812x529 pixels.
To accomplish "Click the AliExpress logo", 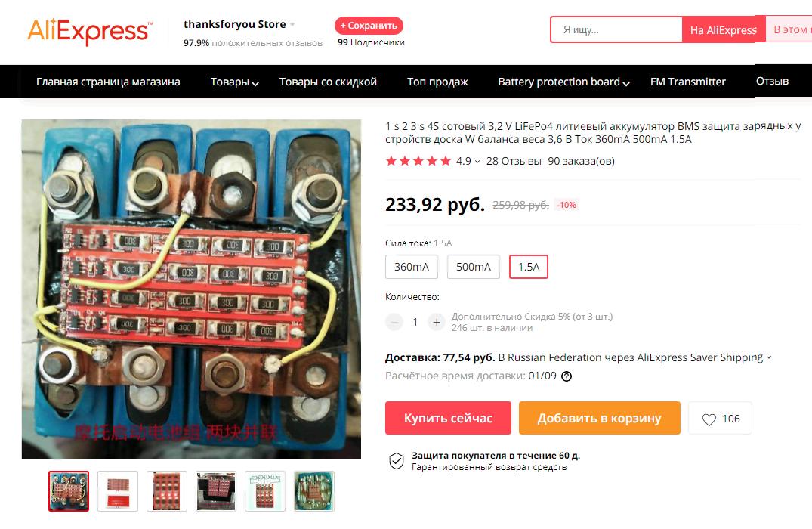I will coord(90,31).
